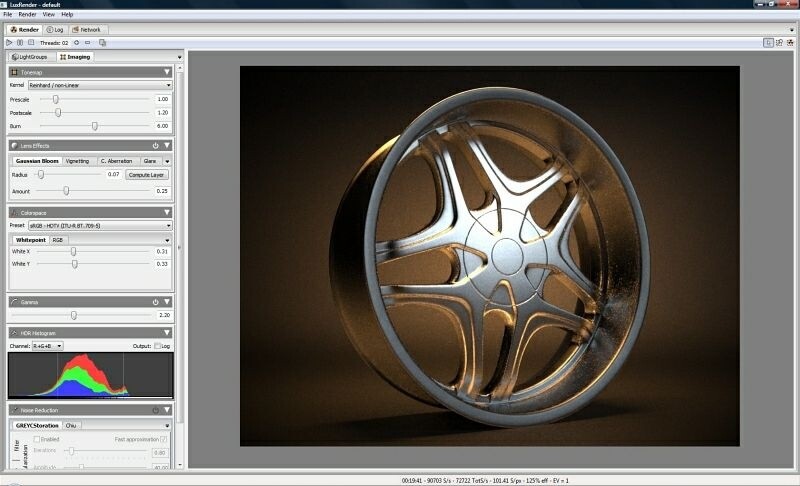Open the histogram Channel dropdown
The width and height of the screenshot is (800, 486).
[x=47, y=346]
